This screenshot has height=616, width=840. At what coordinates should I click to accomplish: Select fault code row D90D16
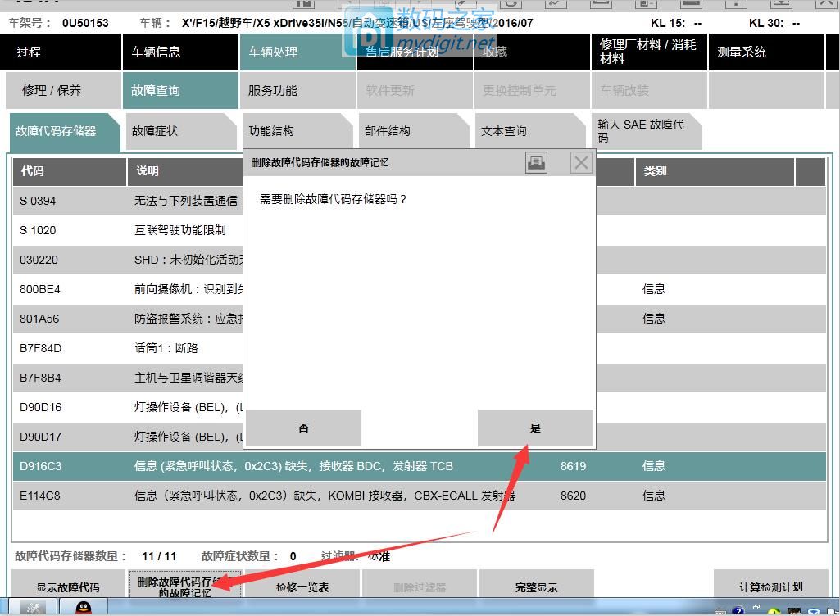click(419, 407)
